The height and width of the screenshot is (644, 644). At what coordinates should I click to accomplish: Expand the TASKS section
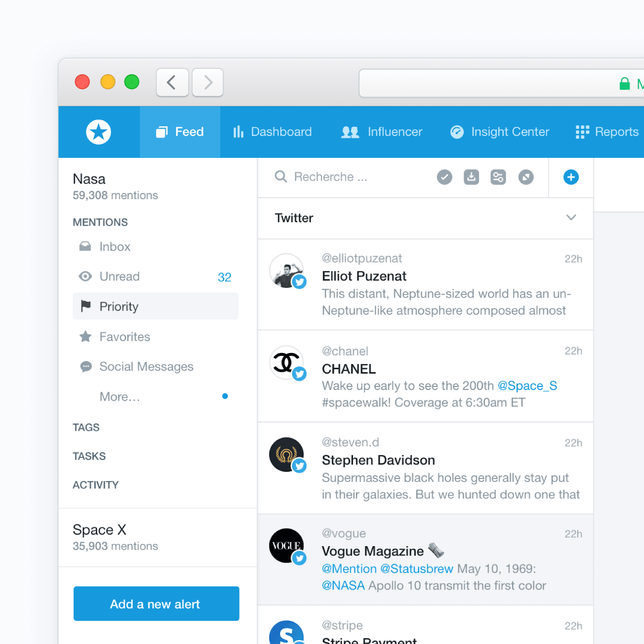(x=89, y=456)
